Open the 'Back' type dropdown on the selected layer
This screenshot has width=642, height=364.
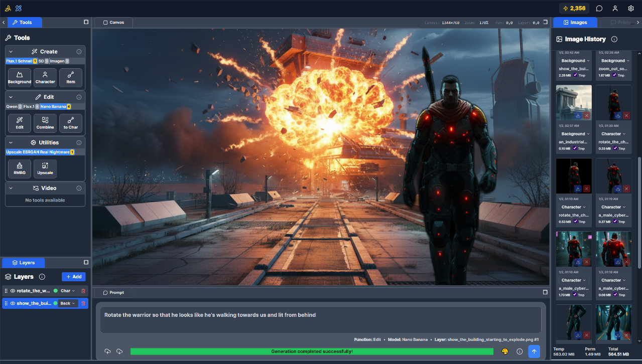(x=68, y=303)
